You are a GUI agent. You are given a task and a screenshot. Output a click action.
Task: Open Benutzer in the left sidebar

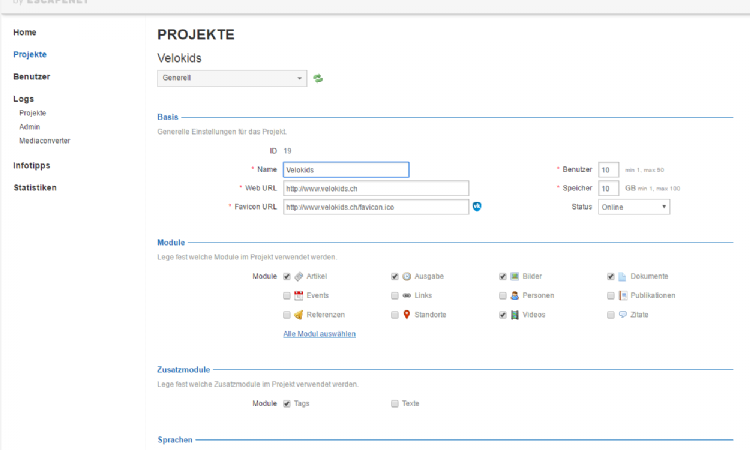(x=32, y=76)
